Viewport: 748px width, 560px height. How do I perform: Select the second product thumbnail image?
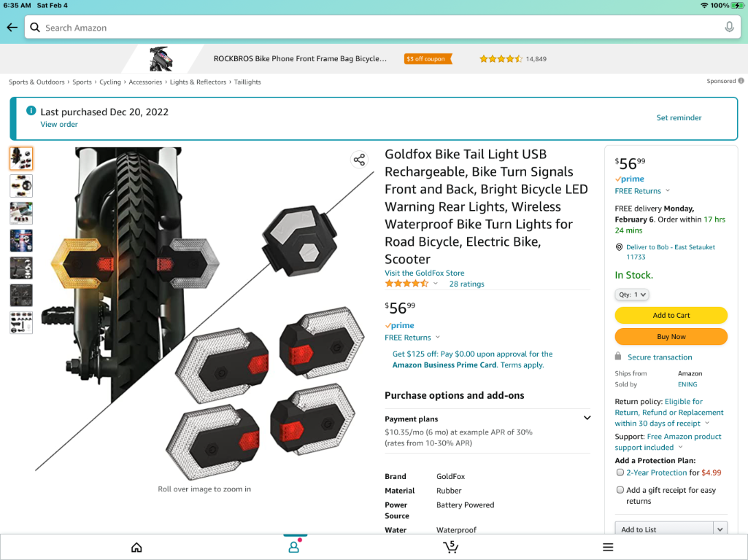tap(21, 186)
